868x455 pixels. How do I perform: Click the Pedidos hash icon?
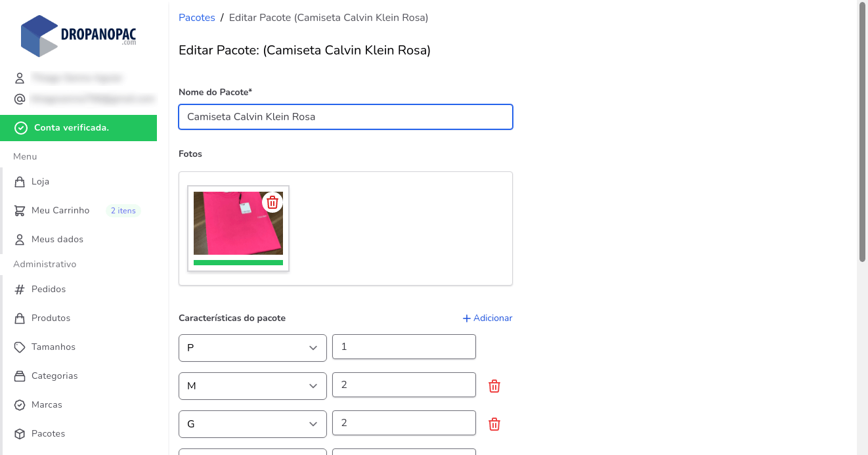(20, 290)
